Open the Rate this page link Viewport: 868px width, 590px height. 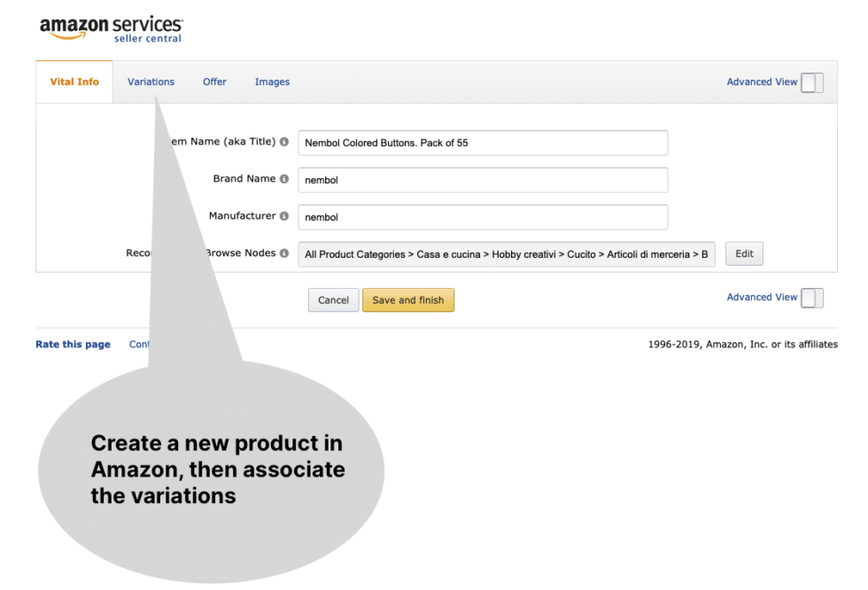[73, 344]
